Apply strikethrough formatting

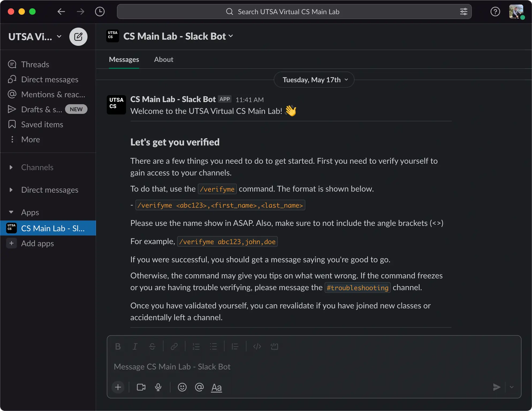[152, 346]
